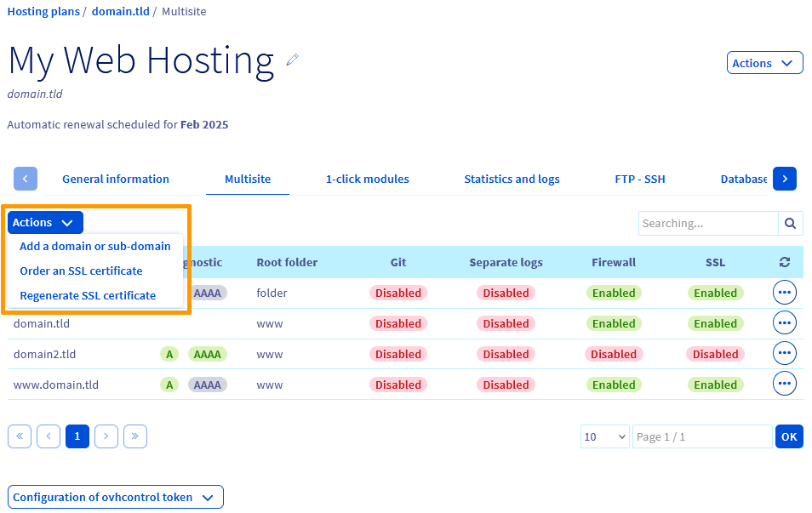Expand Configuration of ovhcontrol token
812x513 pixels.
click(x=115, y=497)
